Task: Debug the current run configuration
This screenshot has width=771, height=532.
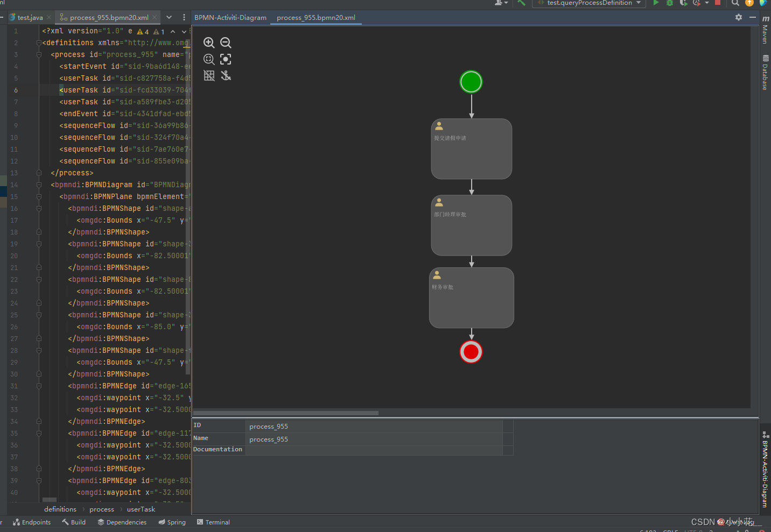Action: pos(670,3)
